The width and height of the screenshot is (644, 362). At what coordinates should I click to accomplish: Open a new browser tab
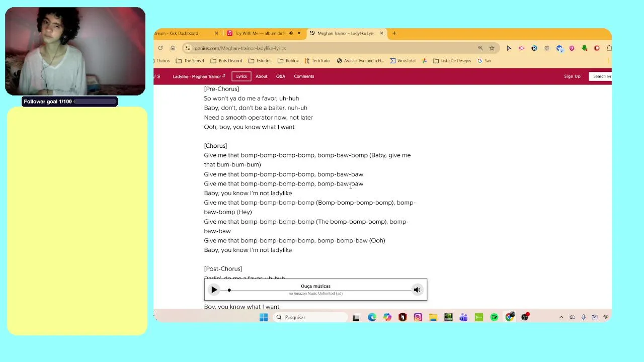(394, 33)
